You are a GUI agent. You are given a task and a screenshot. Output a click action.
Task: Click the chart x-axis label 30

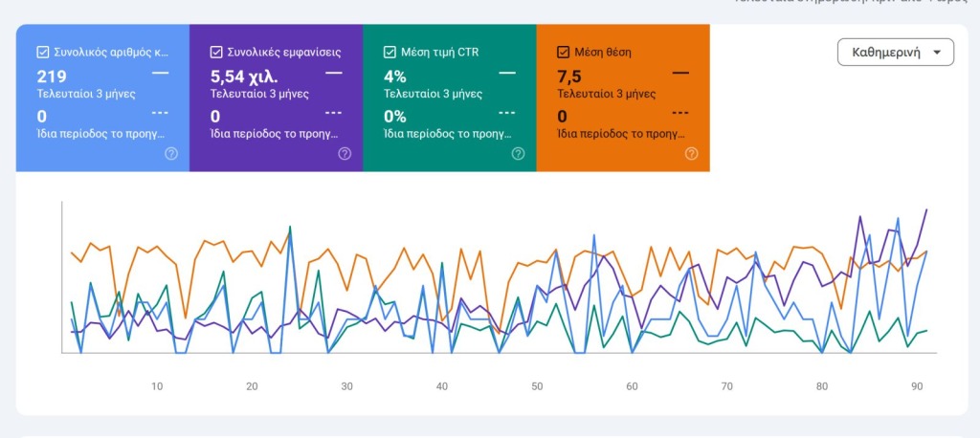(x=346, y=386)
